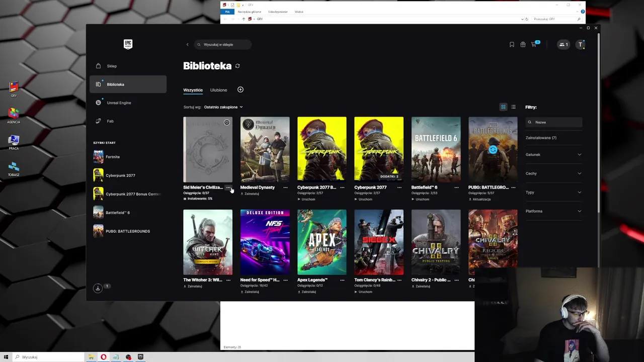The width and height of the screenshot is (644, 362).
Task: Open the profile avatar T
Action: coord(581,45)
